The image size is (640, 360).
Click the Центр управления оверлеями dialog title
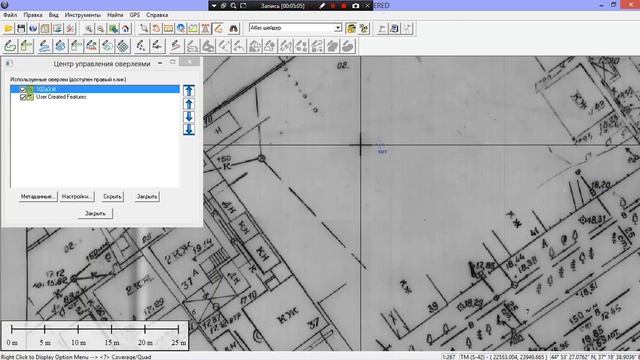coord(102,64)
